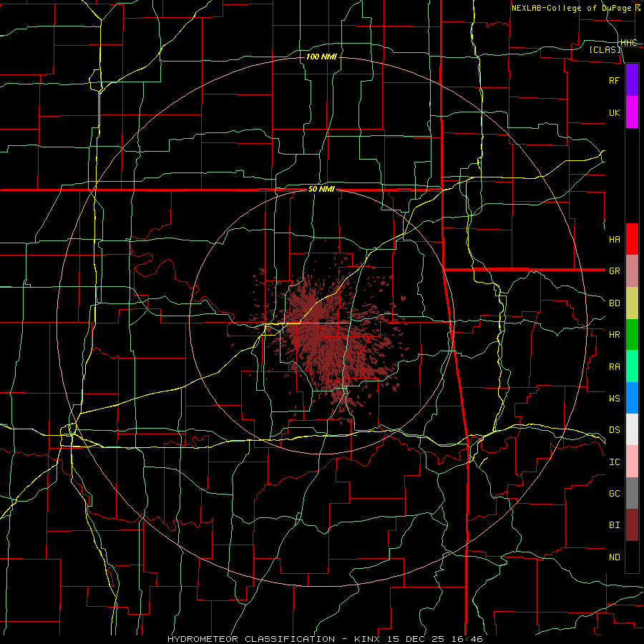The image size is (644, 644).
Task: Click the BD yellow legend swatch
Action: tap(632, 303)
